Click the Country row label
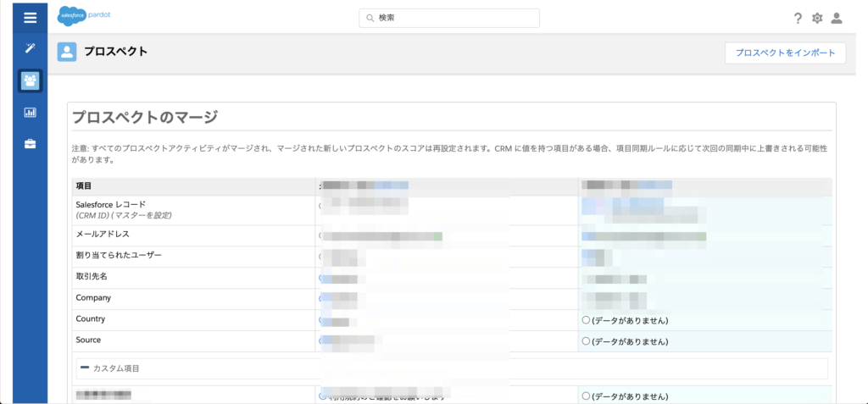 [90, 318]
